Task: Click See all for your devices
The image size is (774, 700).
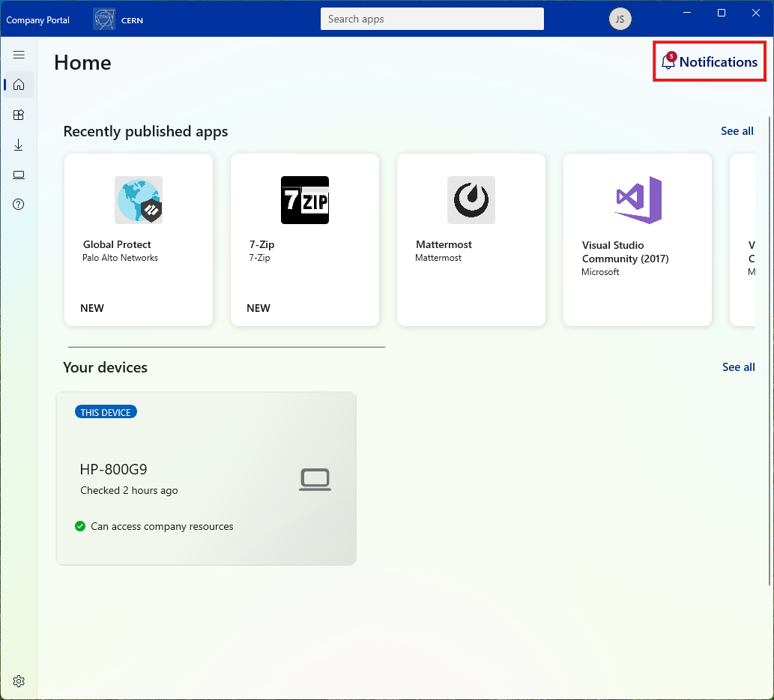Action: (x=739, y=367)
